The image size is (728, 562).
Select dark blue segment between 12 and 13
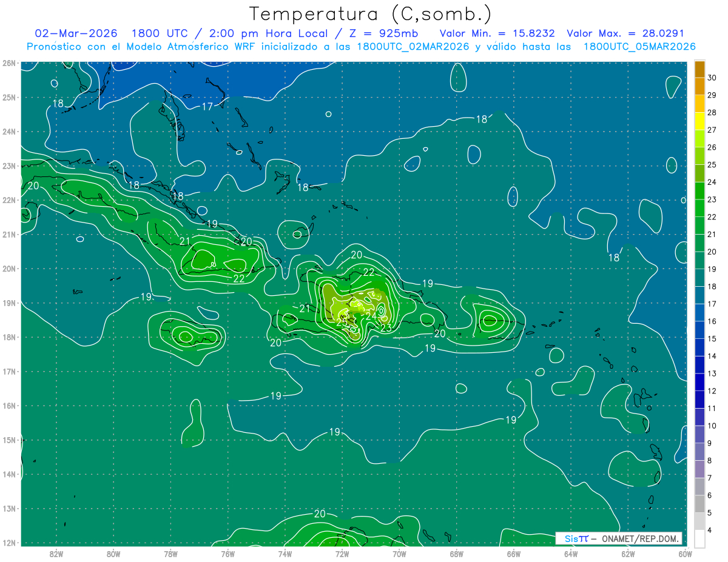tap(699, 382)
